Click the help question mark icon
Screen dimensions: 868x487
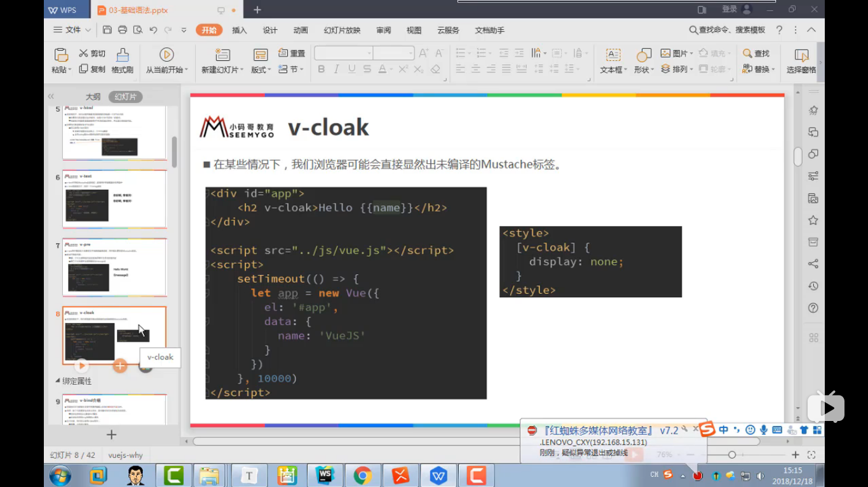pos(779,30)
